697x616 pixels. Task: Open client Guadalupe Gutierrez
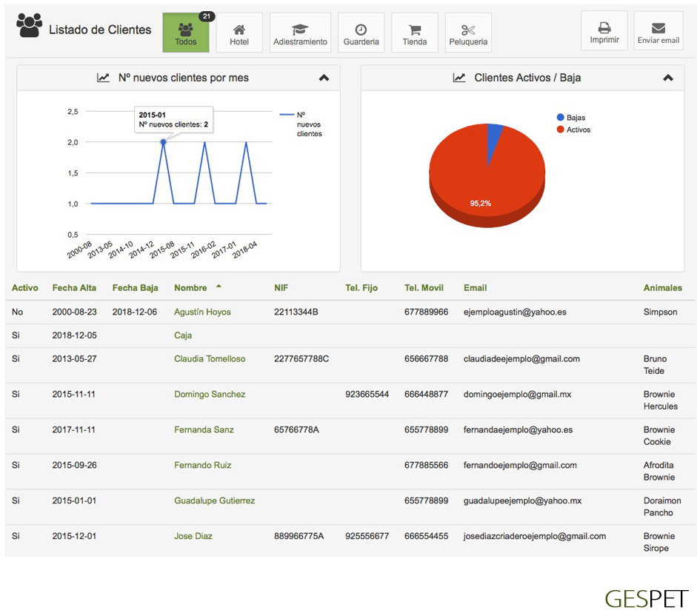(x=214, y=501)
